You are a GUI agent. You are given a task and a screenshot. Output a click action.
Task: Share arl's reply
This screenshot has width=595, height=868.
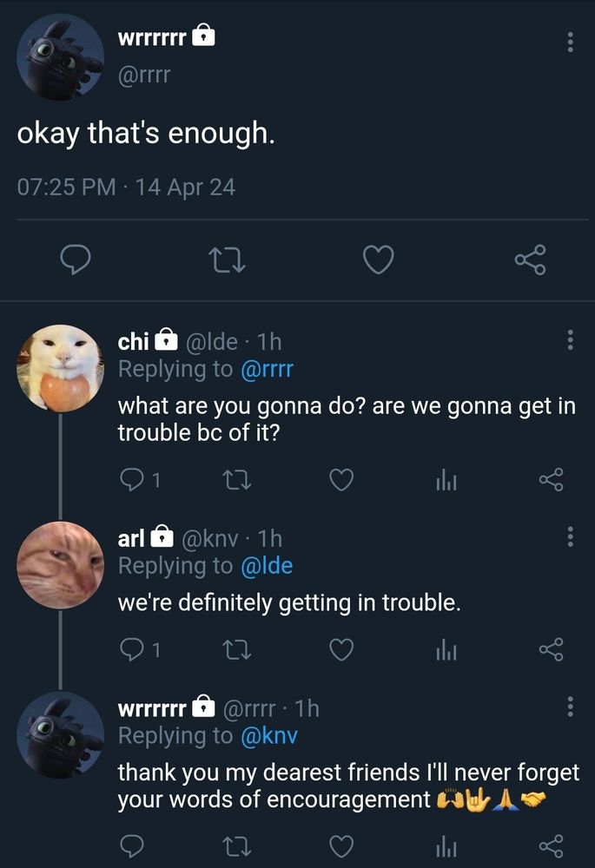pos(552,649)
